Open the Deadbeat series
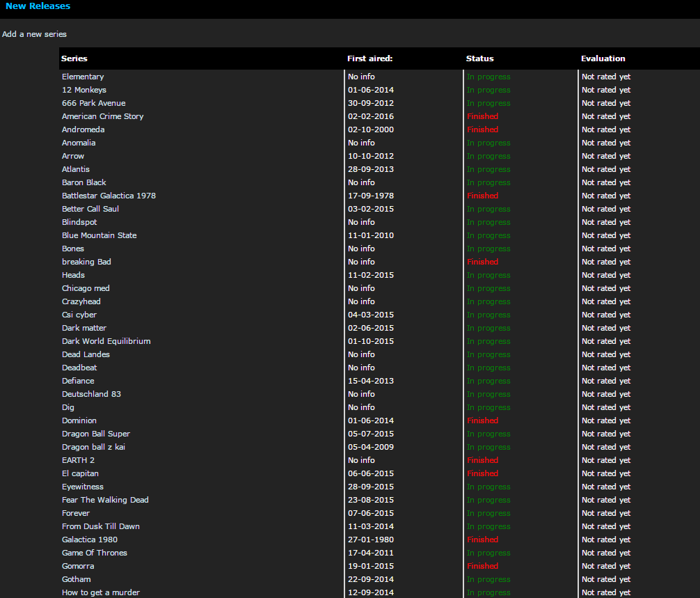Image resolution: width=700 pixels, height=598 pixels. [x=79, y=368]
